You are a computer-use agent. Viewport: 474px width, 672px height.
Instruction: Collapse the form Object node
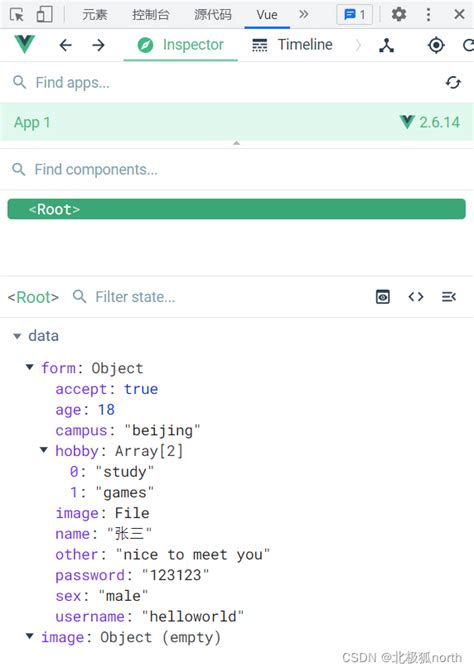(30, 367)
